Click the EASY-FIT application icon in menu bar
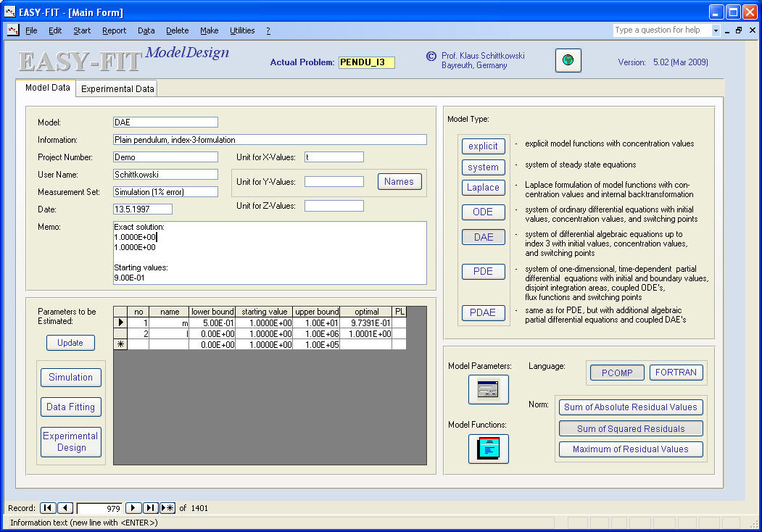 (13, 30)
